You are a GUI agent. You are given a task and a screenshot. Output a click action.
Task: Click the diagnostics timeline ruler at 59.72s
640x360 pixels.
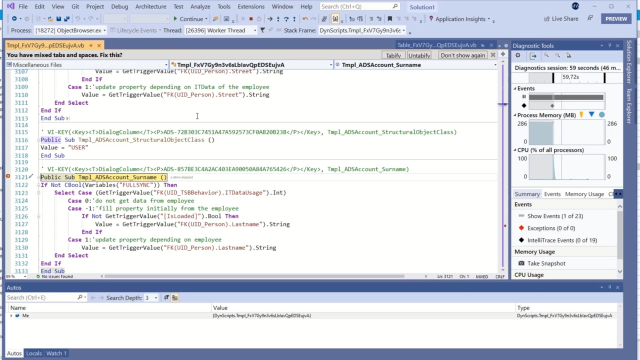[570, 77]
